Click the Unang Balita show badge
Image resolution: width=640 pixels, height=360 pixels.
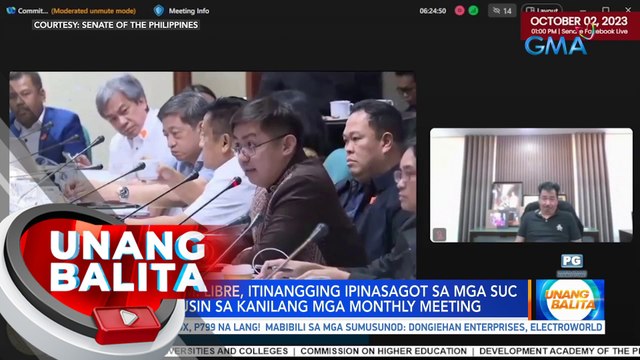coord(570,300)
